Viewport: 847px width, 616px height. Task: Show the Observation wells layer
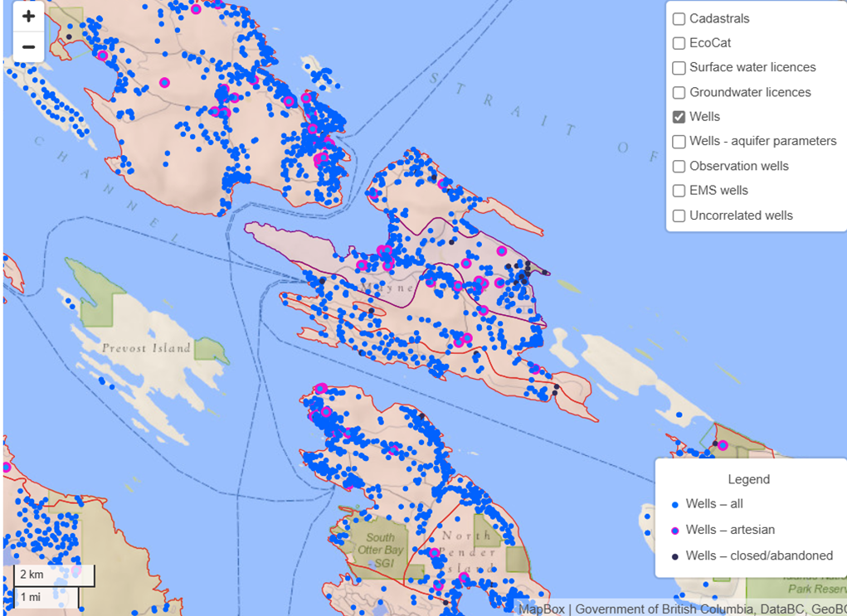tap(679, 167)
